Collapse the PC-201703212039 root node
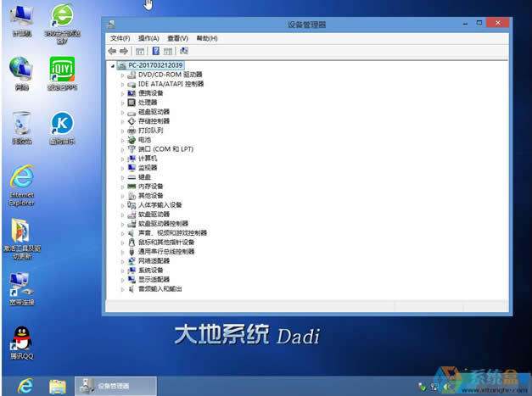532x396 pixels. point(112,65)
